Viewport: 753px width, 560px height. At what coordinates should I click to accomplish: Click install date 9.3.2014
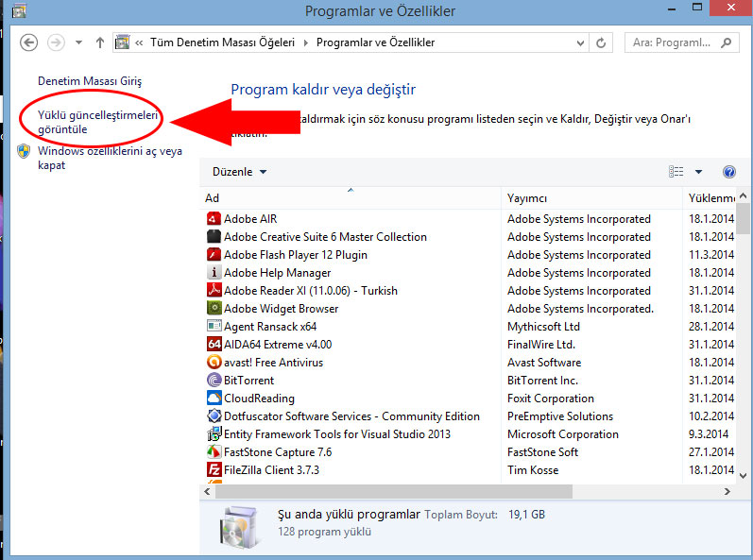pyautogui.click(x=709, y=434)
